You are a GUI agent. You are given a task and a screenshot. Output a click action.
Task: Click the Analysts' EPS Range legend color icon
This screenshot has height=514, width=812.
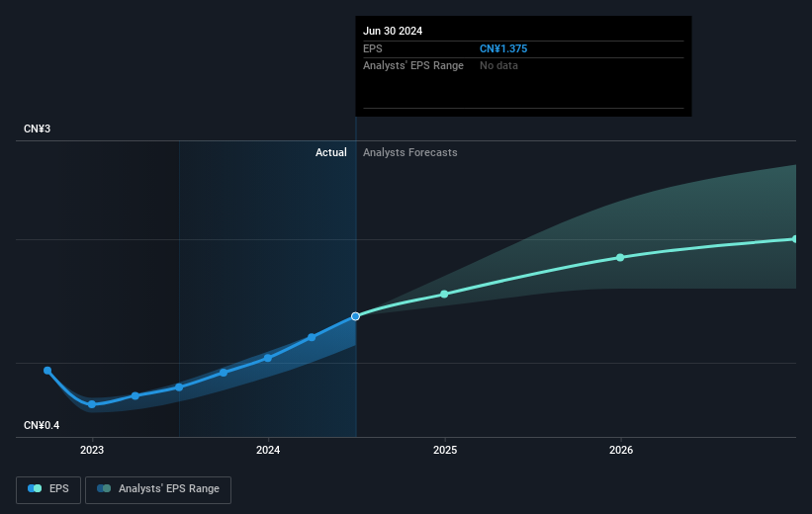tap(104, 488)
